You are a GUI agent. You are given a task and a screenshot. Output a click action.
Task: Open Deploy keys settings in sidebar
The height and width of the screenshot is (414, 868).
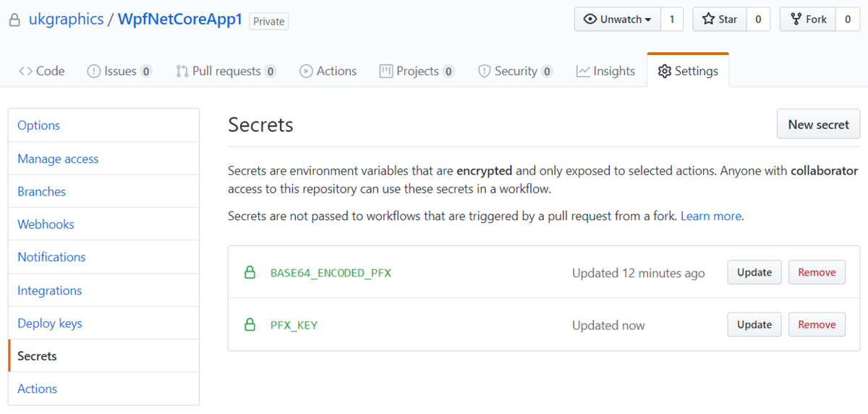click(x=103, y=323)
